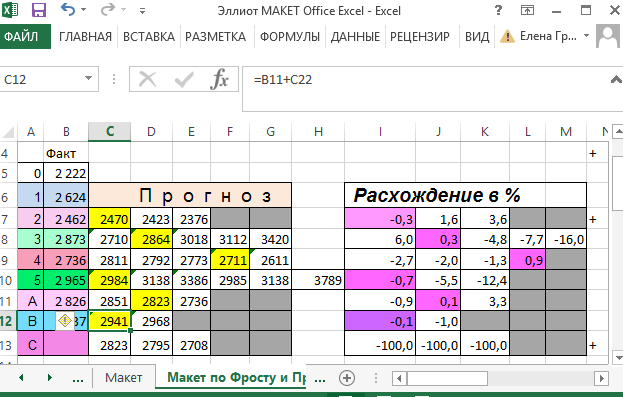The image size is (623, 397).
Task: Click horizontal scrollbar left arrow
Action: 399,378
